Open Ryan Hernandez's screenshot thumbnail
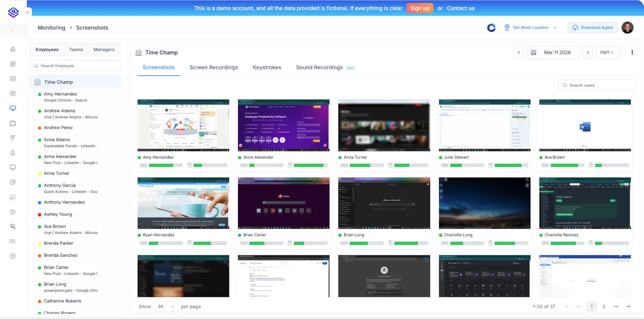644x319 pixels. pos(183,203)
